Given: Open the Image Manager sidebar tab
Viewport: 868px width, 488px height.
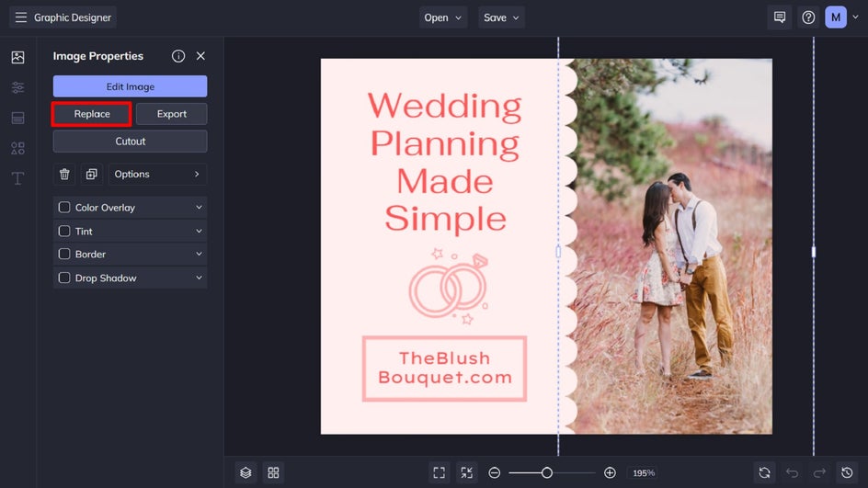Looking at the screenshot, I should [17, 57].
